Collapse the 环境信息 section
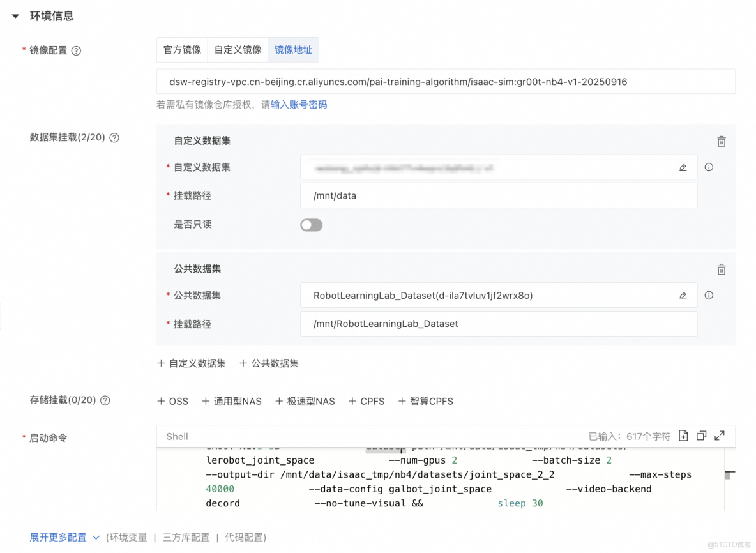Image resolution: width=756 pixels, height=553 pixels. tap(15, 15)
